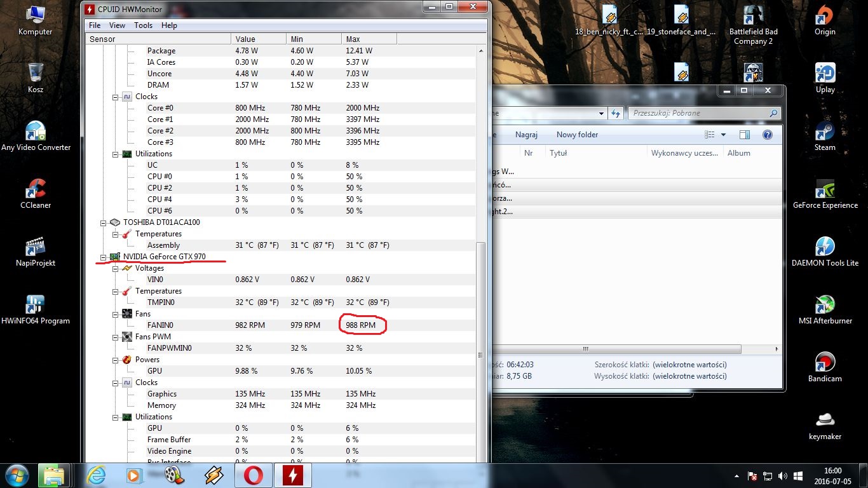Refresh the Explorer address bar

click(615, 113)
